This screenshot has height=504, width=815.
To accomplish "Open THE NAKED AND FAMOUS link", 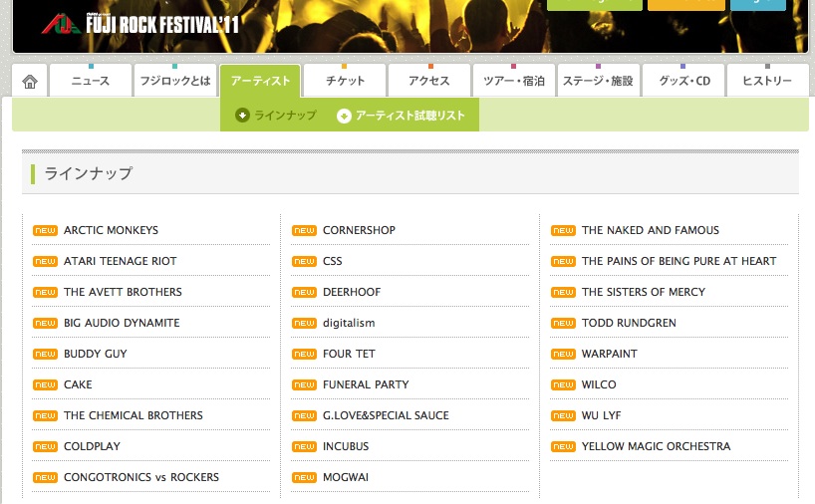I will [651, 230].
